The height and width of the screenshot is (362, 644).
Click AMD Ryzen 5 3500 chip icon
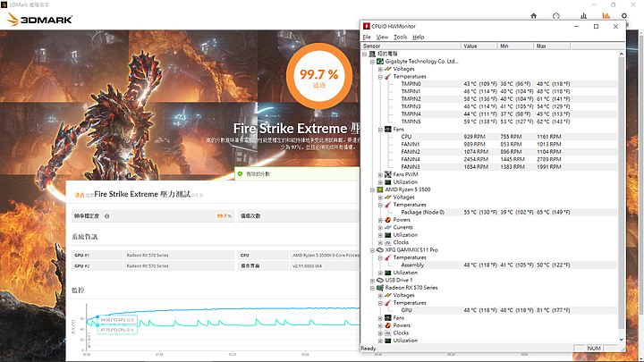pos(380,189)
